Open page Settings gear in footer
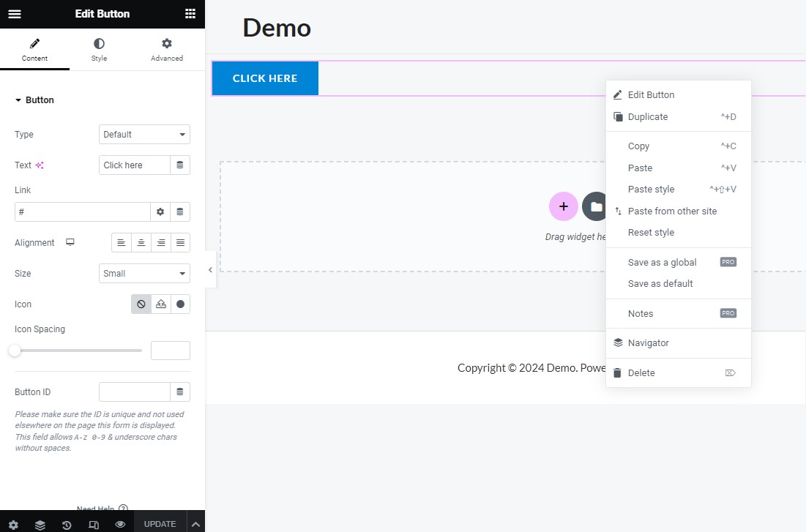 [x=13, y=524]
